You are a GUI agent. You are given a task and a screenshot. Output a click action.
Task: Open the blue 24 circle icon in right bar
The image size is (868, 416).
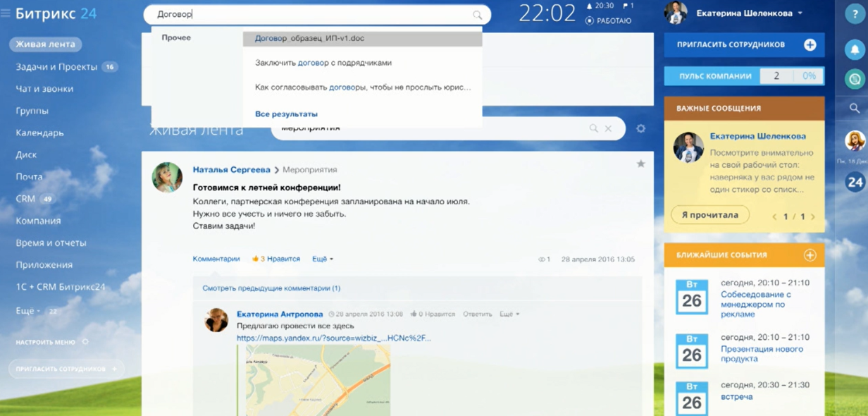click(855, 182)
